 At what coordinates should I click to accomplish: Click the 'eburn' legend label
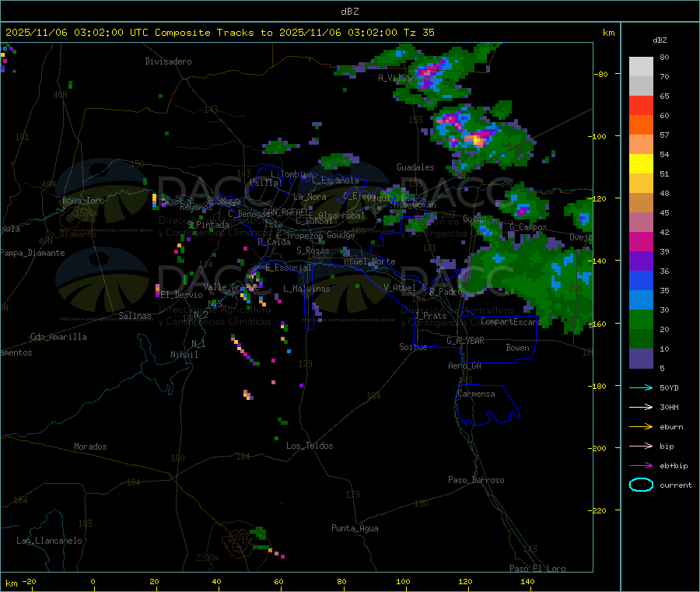(x=671, y=427)
